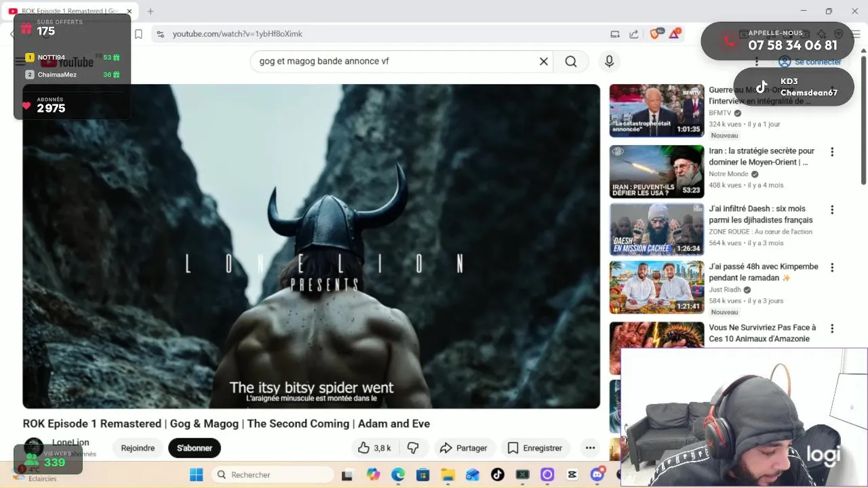Screen dimensions: 868x488
Task: Click Just Riadh channel name
Action: point(725,289)
